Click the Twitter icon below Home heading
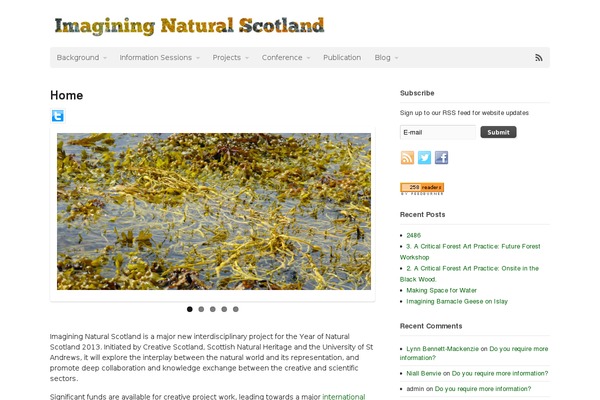The image size is (600, 400). pos(58,116)
